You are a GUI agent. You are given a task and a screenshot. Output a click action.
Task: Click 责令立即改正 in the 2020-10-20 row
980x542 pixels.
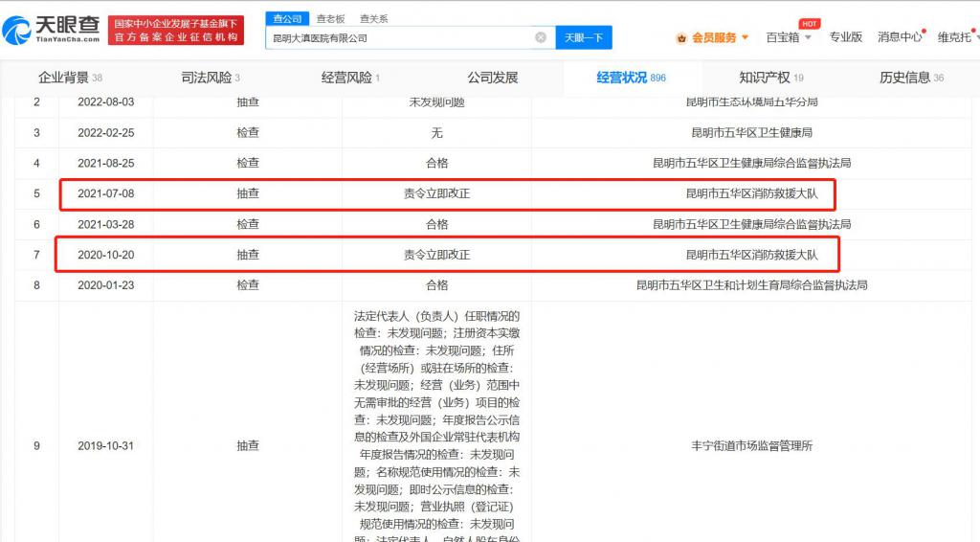click(436, 255)
